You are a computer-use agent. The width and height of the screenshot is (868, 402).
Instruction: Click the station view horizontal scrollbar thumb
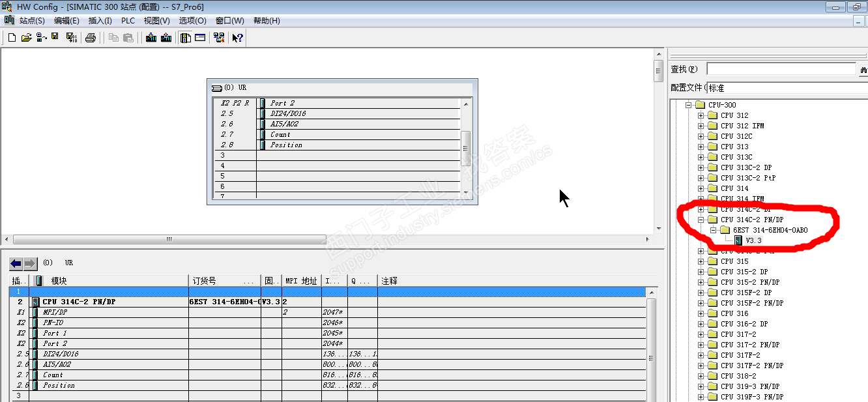click(x=169, y=239)
